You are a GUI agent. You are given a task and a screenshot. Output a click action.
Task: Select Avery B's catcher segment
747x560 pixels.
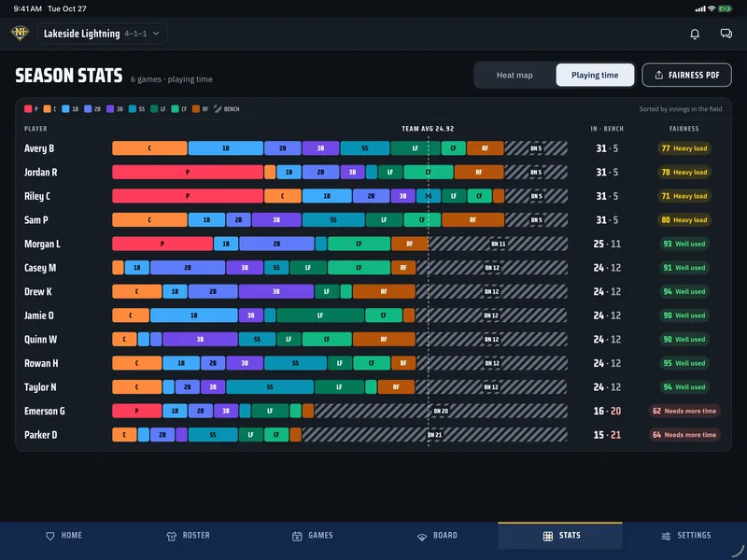point(149,148)
